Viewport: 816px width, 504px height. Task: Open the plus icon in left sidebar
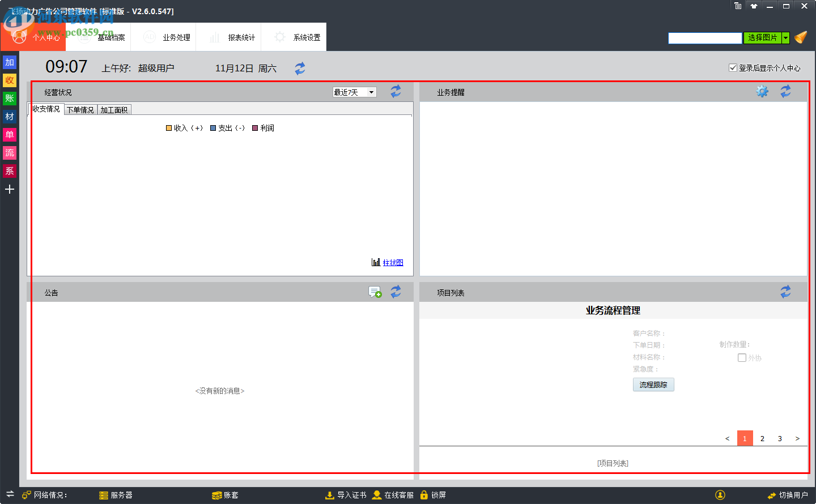pyautogui.click(x=10, y=189)
